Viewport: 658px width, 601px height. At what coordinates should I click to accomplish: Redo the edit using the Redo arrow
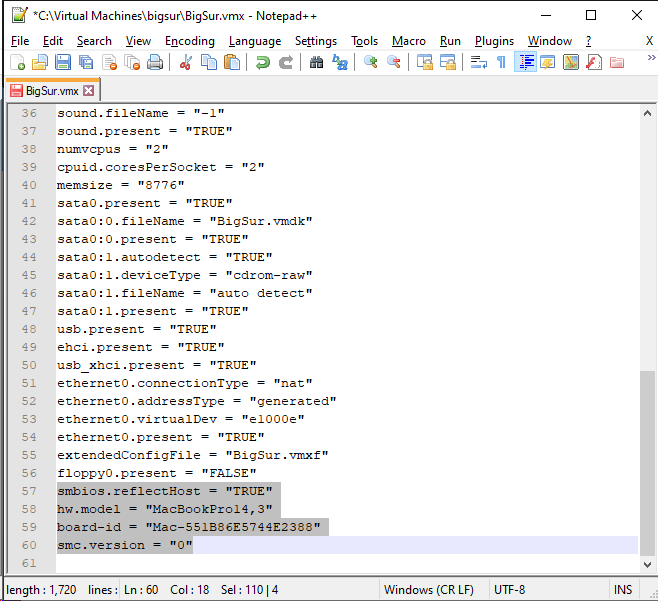(286, 63)
